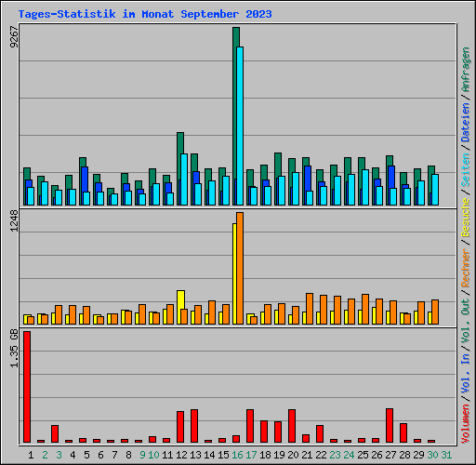Click day label 9 on the x-axis
Viewport: 476px width, 465px height.
(142, 455)
